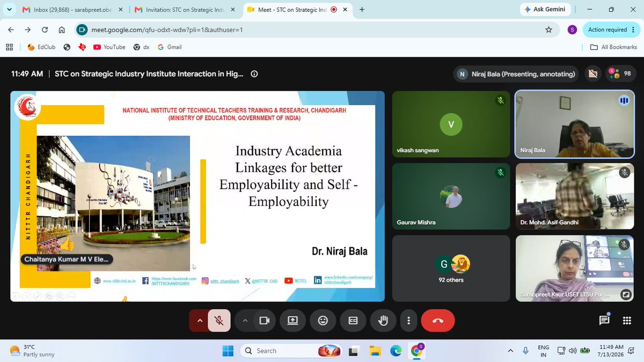Viewport: 644px width, 362px height.
Task: Open the Chrome profile S avatar
Action: (x=572, y=30)
